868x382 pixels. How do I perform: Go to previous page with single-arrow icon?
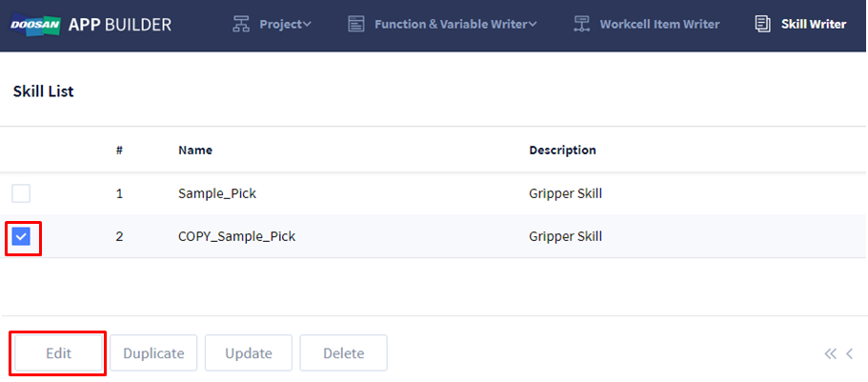[850, 353]
